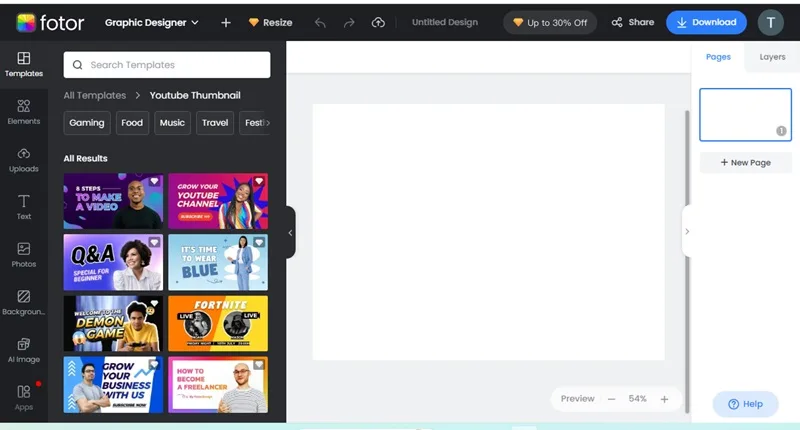Click the Search Templates field
The width and height of the screenshot is (800, 430).
tap(167, 65)
